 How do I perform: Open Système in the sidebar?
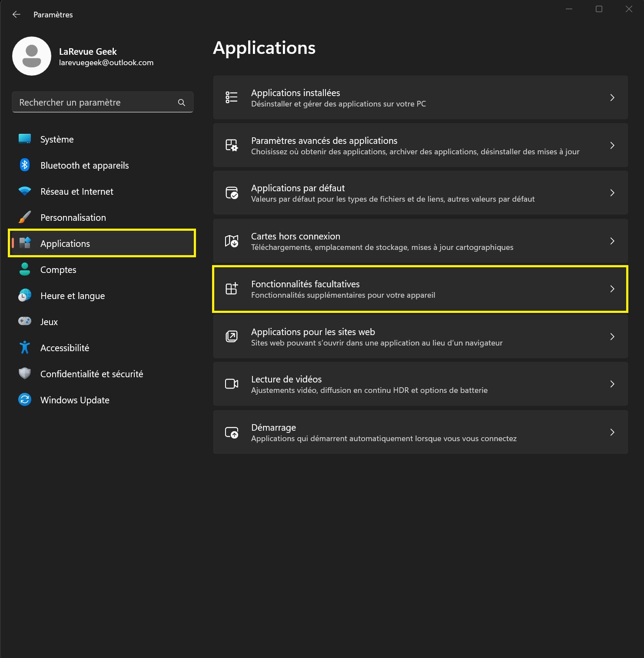point(57,140)
